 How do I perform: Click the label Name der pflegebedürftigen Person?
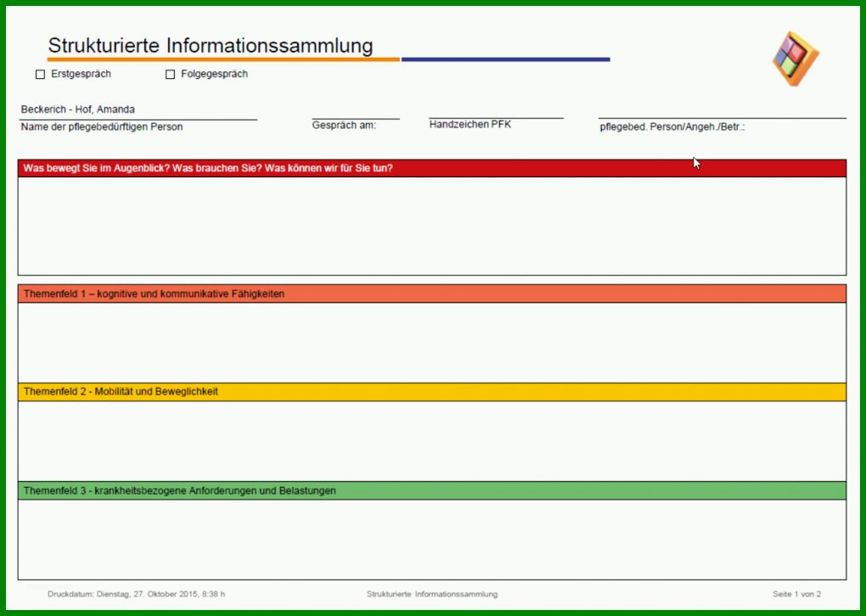tap(102, 127)
